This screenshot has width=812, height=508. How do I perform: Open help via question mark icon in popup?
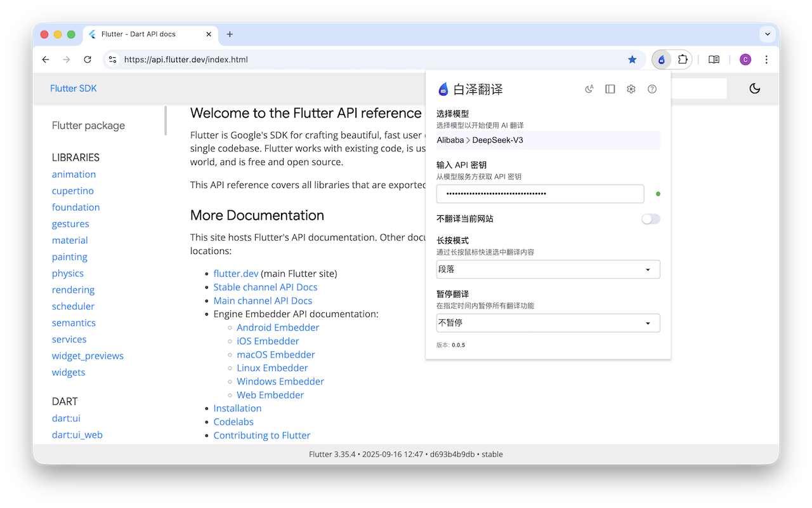[652, 89]
